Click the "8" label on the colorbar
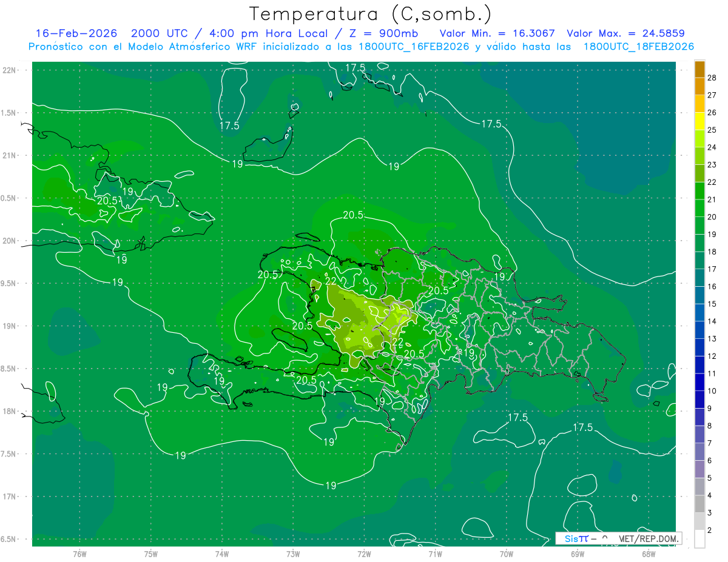The image size is (728, 562). pyautogui.click(x=710, y=426)
